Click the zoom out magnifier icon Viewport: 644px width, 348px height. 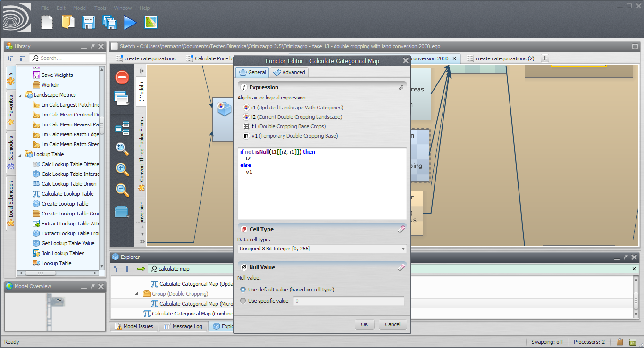[122, 190]
